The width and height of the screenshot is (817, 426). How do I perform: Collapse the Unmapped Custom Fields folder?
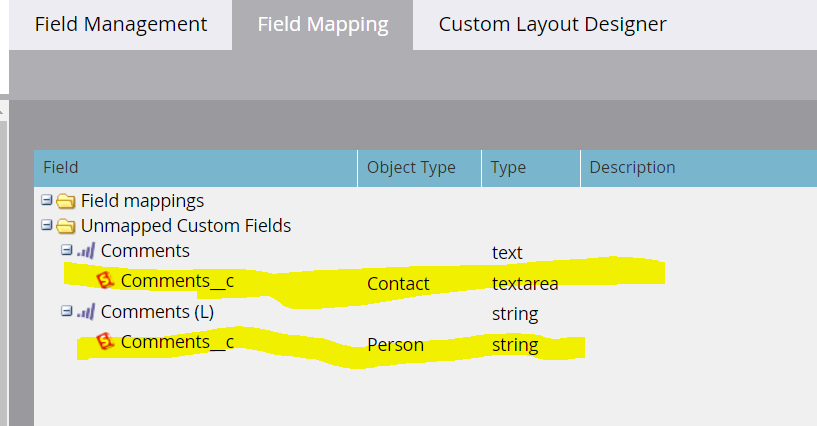[x=46, y=226]
